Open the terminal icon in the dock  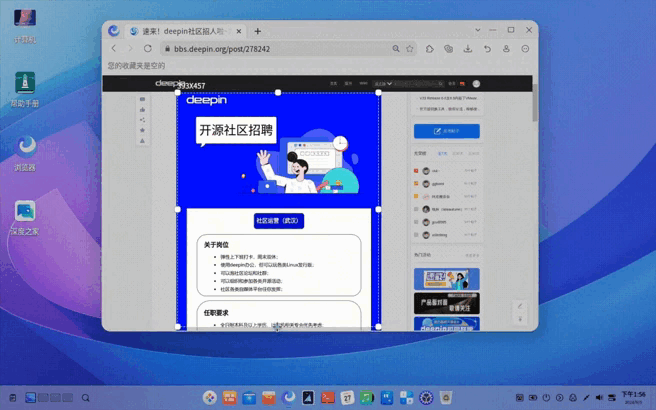pos(328,397)
